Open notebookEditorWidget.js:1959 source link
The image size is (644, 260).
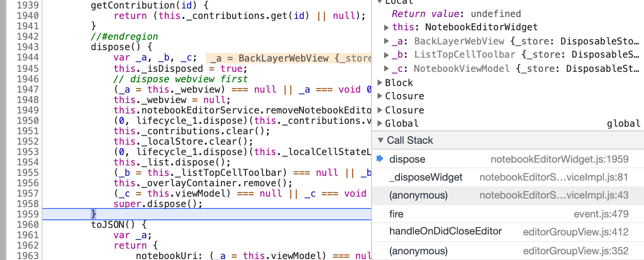click(x=559, y=160)
